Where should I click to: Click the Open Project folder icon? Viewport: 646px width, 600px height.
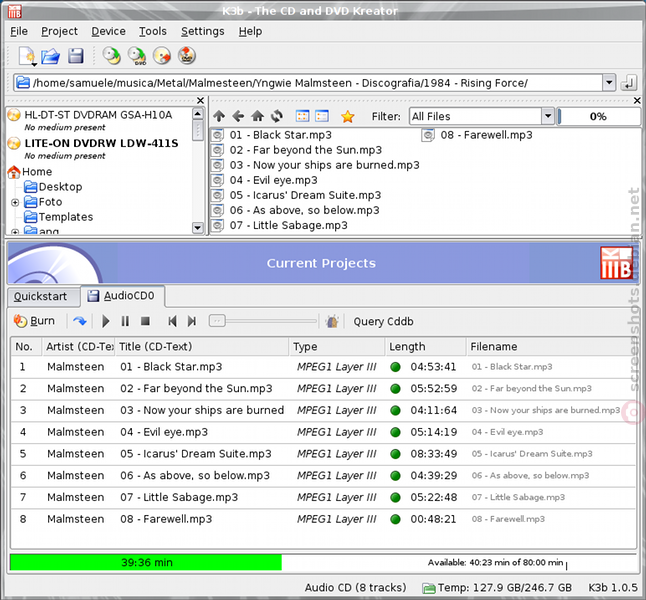(51, 56)
